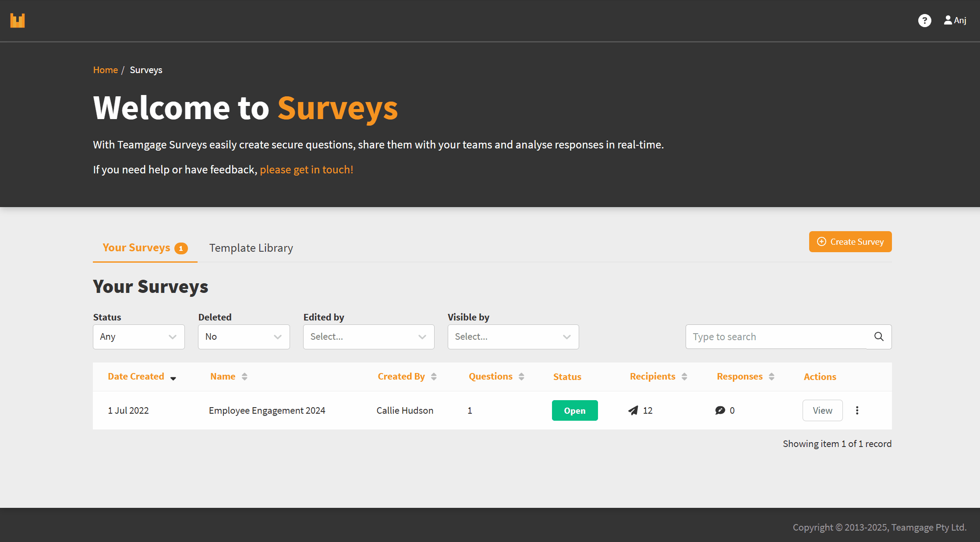Click the Status column header
Image resolution: width=980 pixels, height=542 pixels.
(567, 377)
